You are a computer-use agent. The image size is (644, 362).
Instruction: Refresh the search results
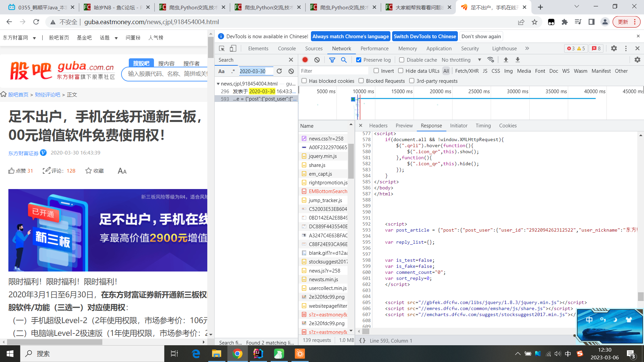[279, 71]
